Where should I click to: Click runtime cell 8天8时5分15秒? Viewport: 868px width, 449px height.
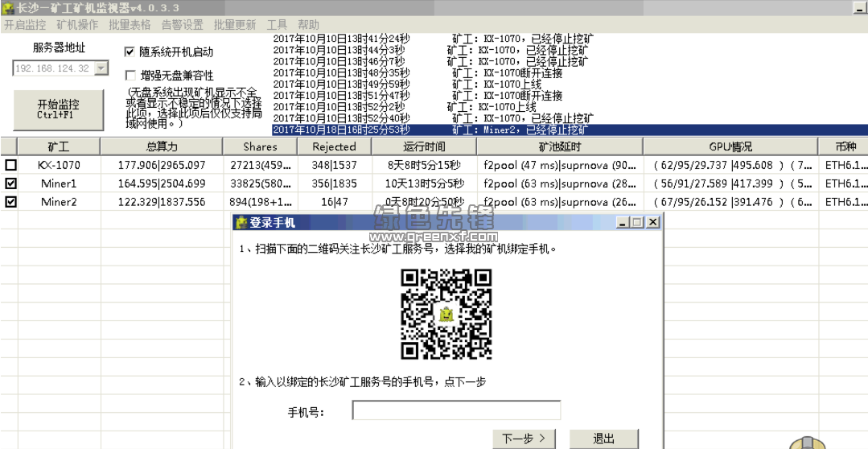424,165
